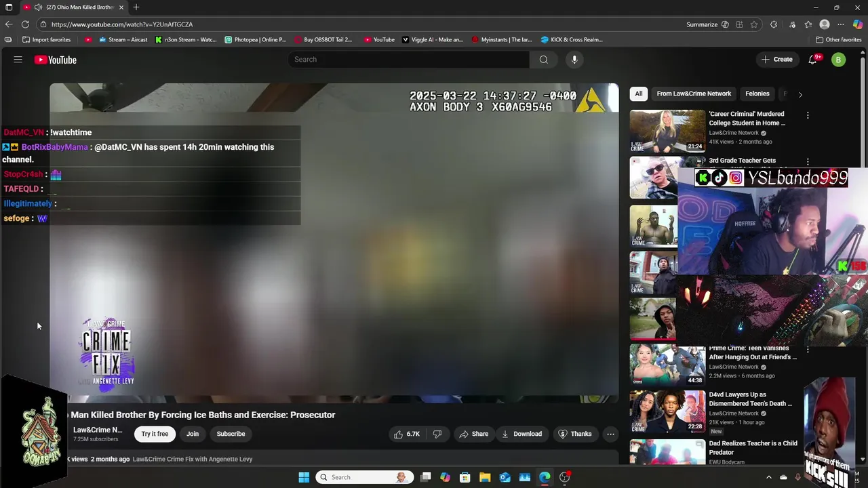Image resolution: width=868 pixels, height=488 pixels.
Task: Open YouTube notifications bell
Action: click(x=812, y=60)
